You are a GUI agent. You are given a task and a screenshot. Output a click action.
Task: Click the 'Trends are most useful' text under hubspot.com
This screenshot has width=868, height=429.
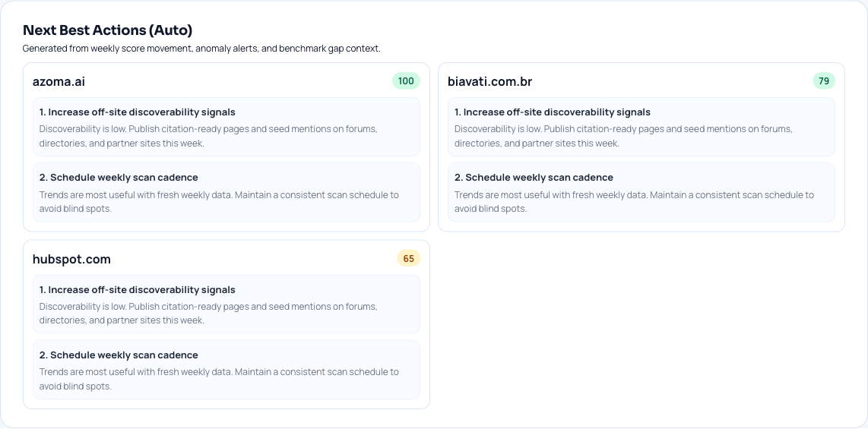[219, 379]
